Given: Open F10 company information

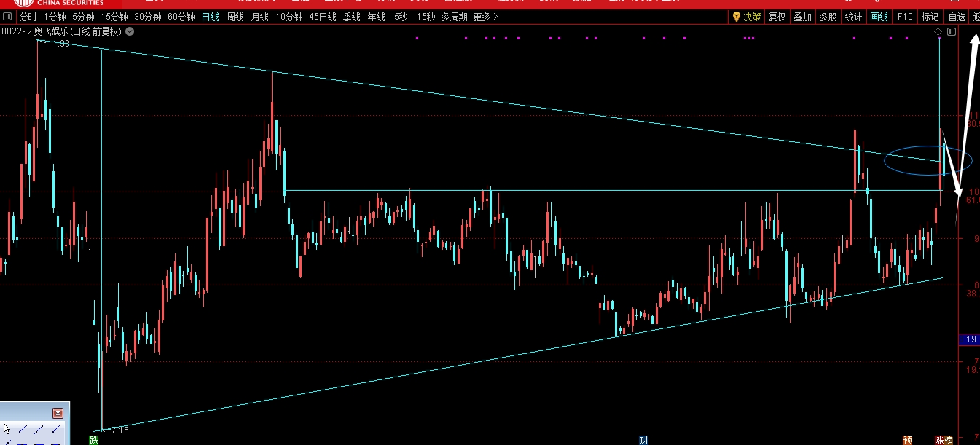Looking at the screenshot, I should pos(905,17).
